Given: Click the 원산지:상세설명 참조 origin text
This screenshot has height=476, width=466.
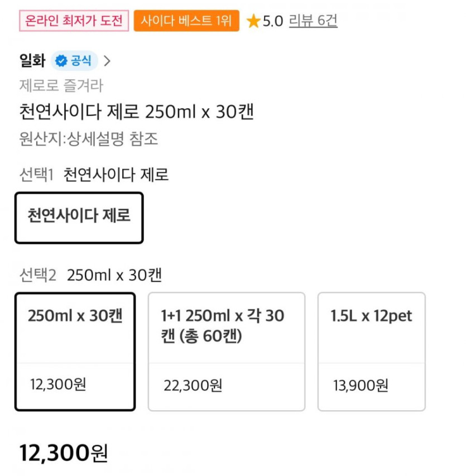Looking at the screenshot, I should 89,139.
